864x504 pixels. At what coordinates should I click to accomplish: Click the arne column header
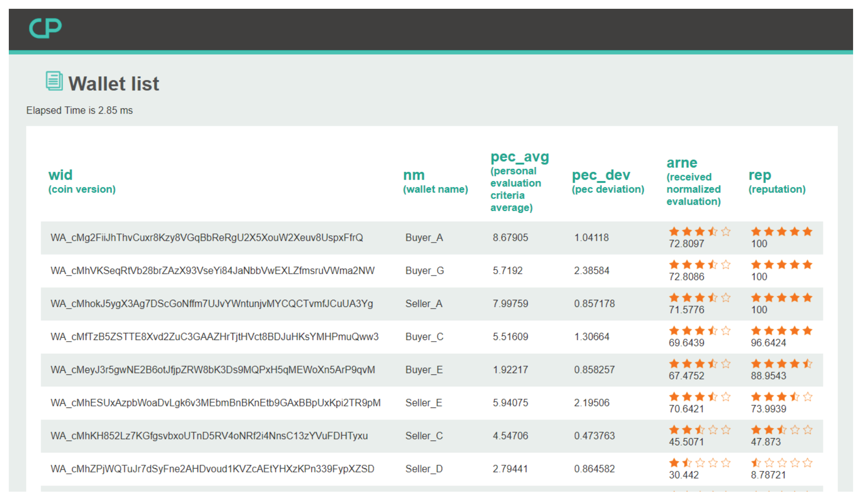tap(682, 163)
